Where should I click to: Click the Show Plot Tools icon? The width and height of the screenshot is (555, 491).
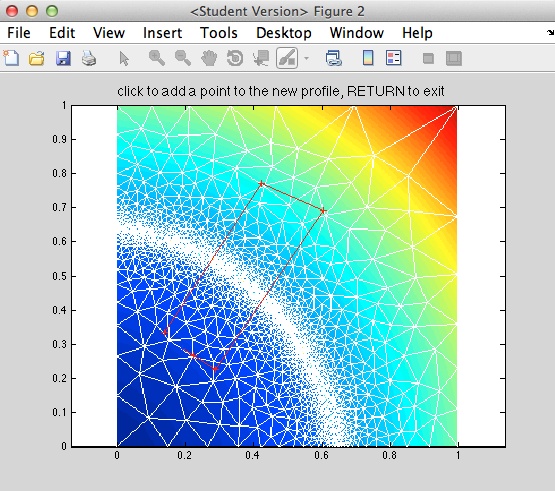tap(454, 58)
